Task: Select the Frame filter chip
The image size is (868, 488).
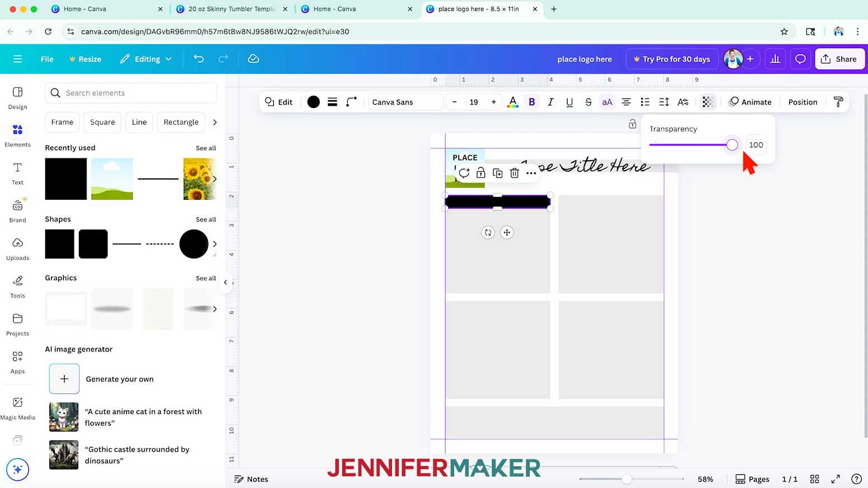Action: click(x=62, y=122)
